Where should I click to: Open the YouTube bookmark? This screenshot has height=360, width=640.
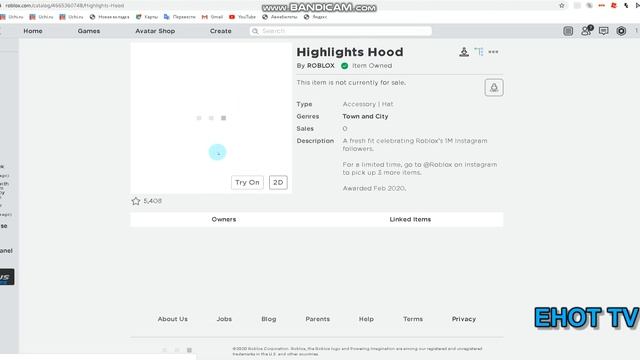242,17
